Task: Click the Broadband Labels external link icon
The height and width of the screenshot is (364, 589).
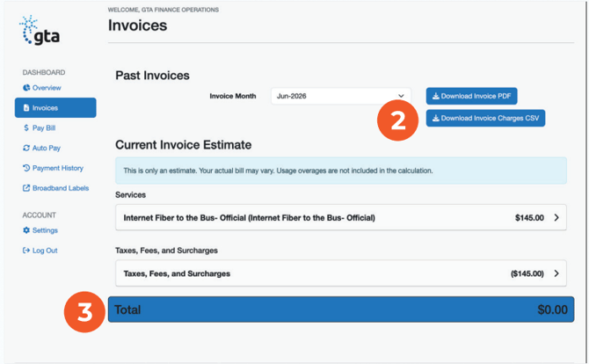Action: (x=26, y=188)
